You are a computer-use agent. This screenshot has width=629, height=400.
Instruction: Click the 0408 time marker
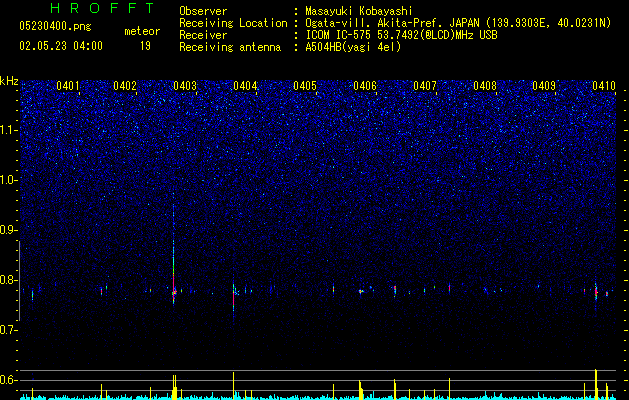point(485,86)
